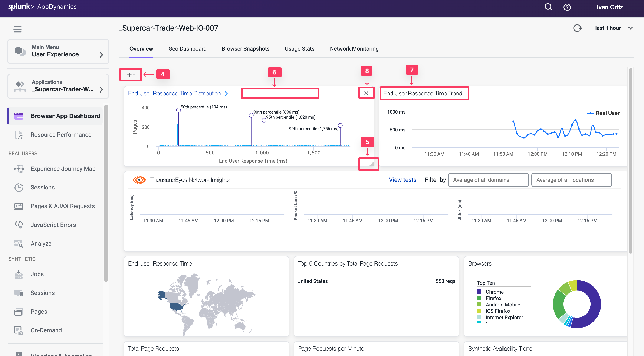
Task: Switch to the Network Monitoring tab
Action: click(x=354, y=49)
